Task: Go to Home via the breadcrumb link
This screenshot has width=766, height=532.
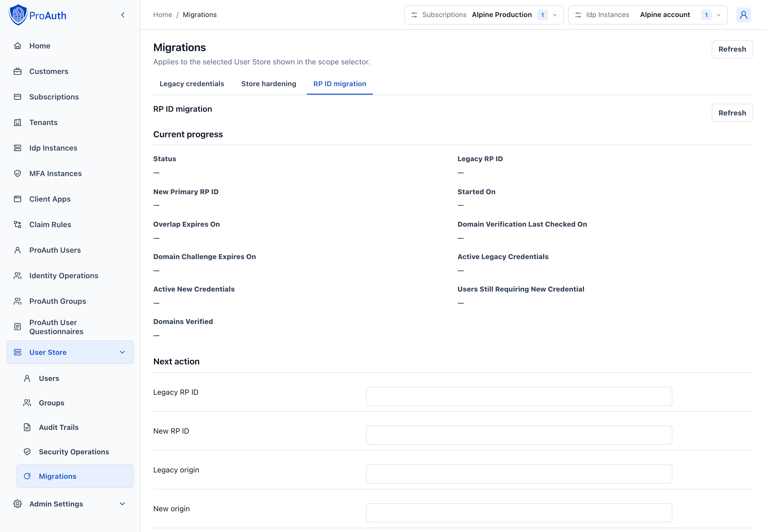Action: (163, 15)
